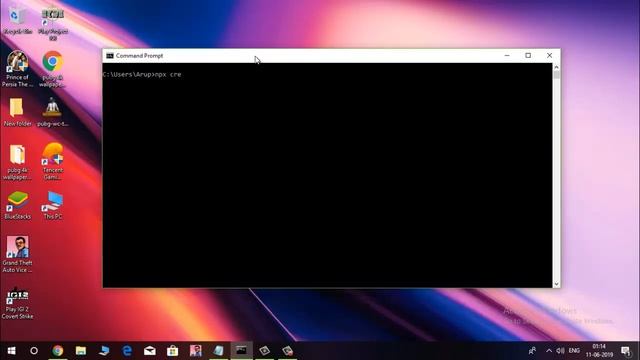This screenshot has height=360, width=640.
Task: Open the Tencent Gaming desktop shortcut
Action: (x=53, y=161)
